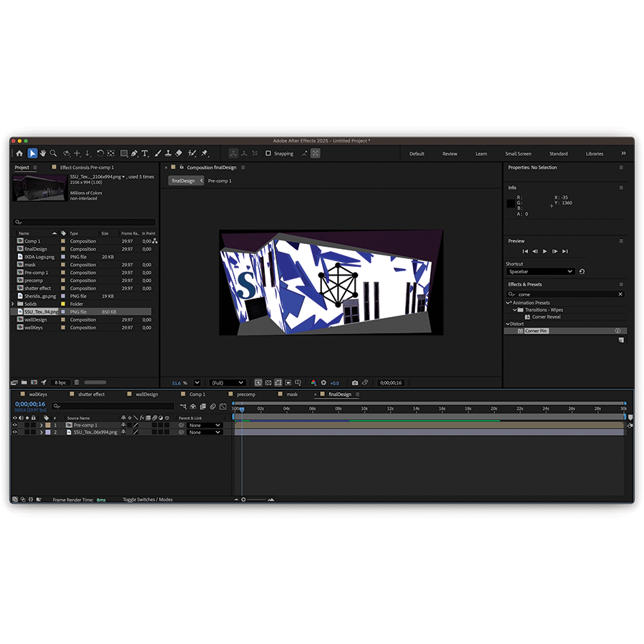
Task: Click the purple label swatch on the SSU_Tex layer
Action: (49, 431)
